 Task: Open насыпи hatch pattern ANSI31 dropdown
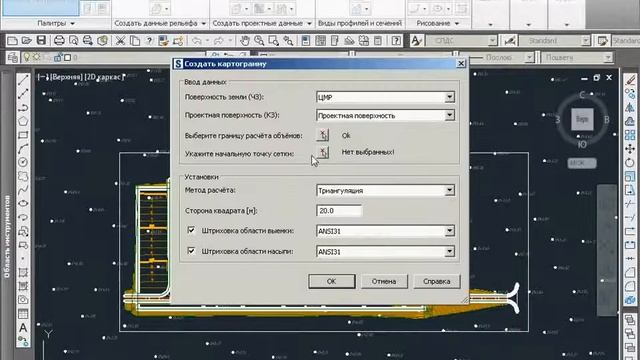coord(449,251)
